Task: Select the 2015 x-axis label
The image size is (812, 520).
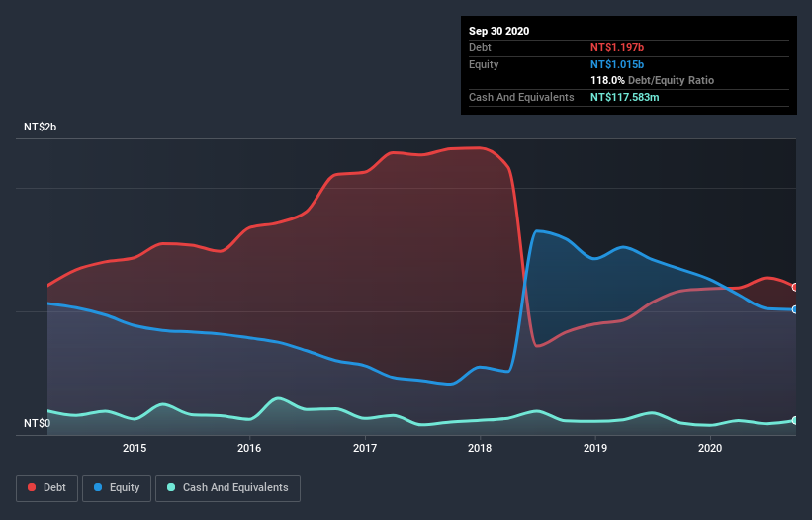Action: point(135,448)
